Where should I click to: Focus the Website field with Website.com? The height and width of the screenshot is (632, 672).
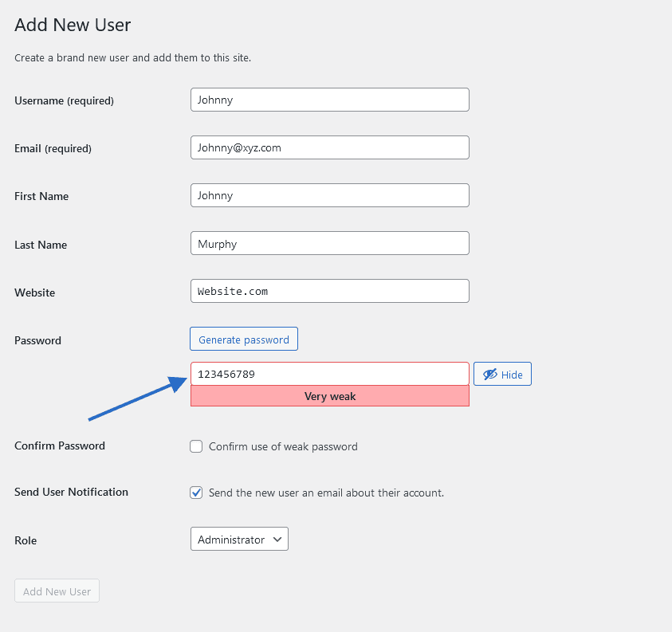329,291
